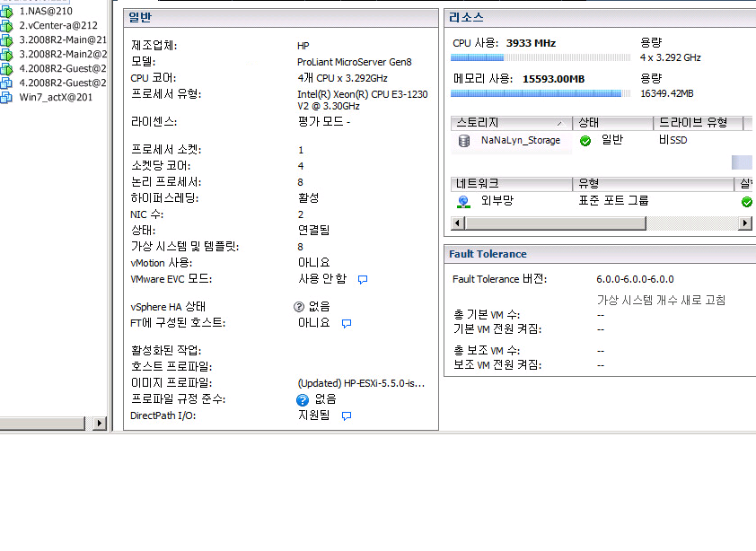Image resolution: width=756 pixels, height=551 pixels.
Task: Select the 3.2008R2-Main2@2 tree item
Action: 63,55
